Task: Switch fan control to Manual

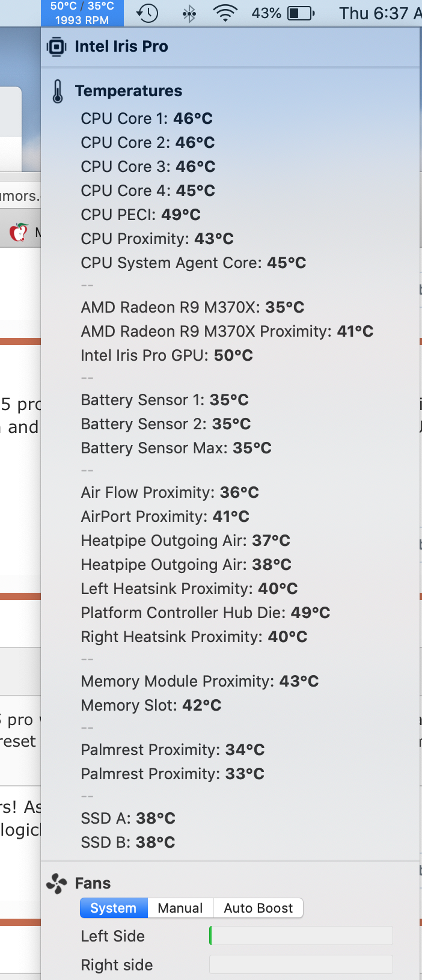Action: (x=180, y=908)
